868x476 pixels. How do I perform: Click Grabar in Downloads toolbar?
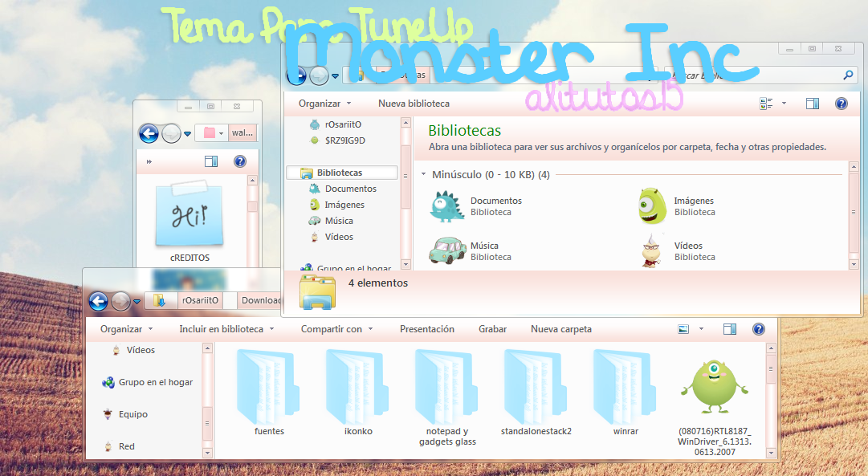pos(493,329)
